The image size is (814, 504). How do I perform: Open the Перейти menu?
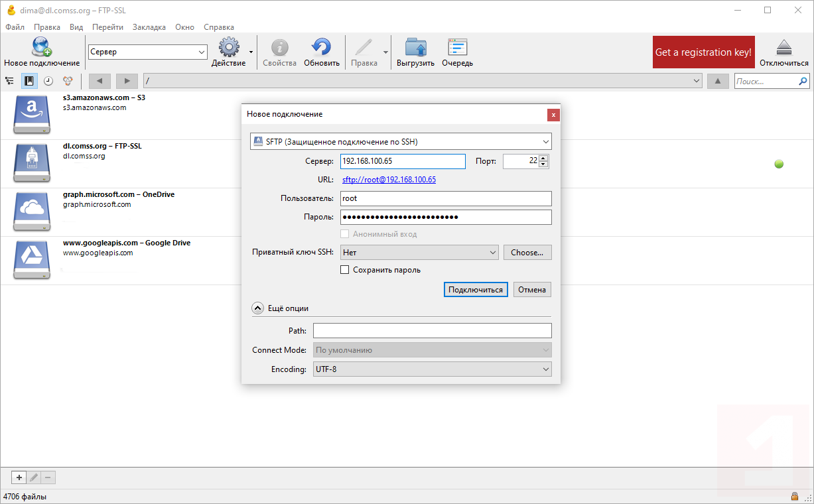[x=108, y=27]
